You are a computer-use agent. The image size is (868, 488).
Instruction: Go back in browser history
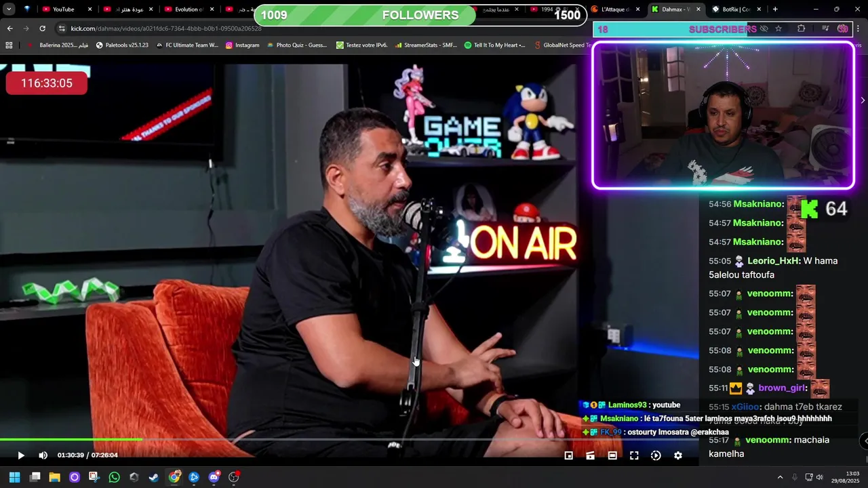pyautogui.click(x=9, y=28)
